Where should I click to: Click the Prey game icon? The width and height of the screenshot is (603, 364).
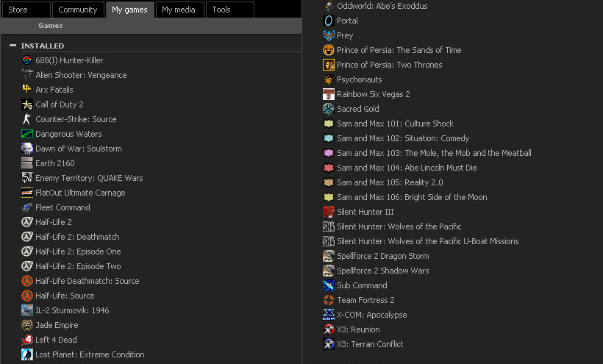329,35
